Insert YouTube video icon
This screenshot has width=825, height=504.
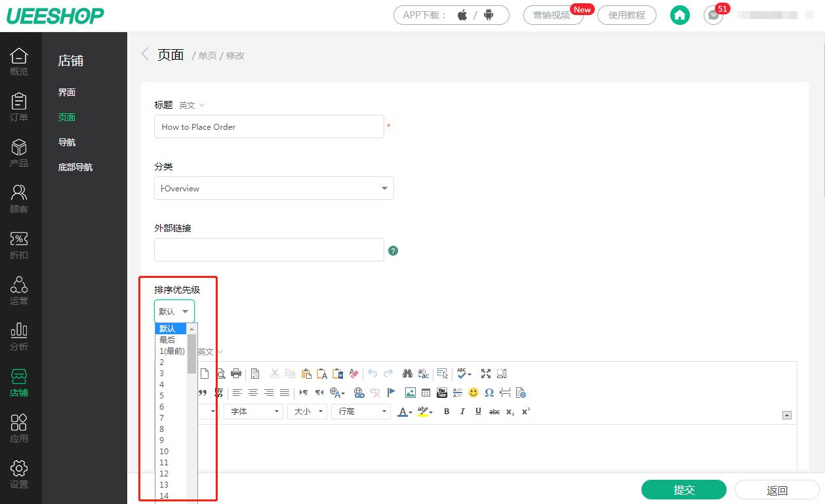coord(442,393)
